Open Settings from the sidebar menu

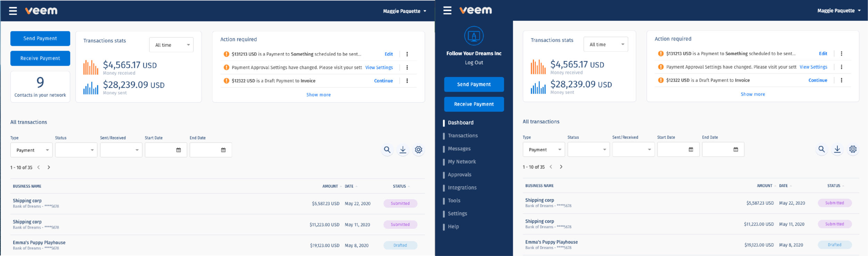(x=458, y=214)
